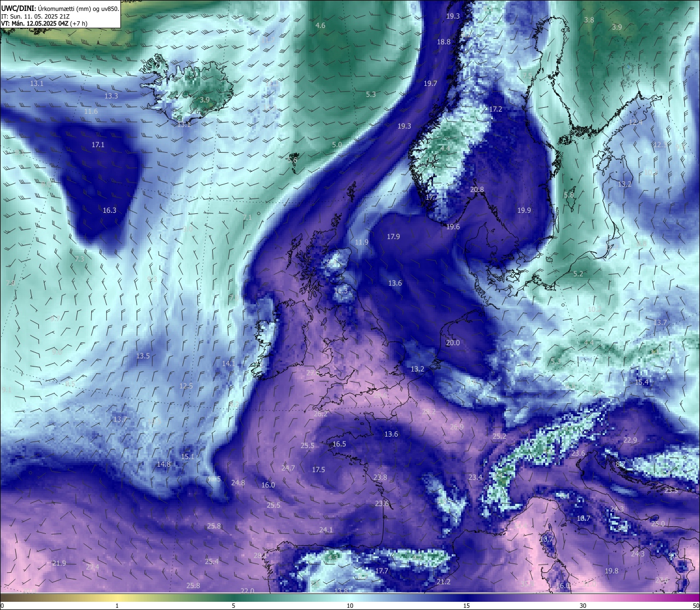Screen dimensions: 700x610
Task: Click the 10 mark on the color scale
Action: click(x=349, y=606)
